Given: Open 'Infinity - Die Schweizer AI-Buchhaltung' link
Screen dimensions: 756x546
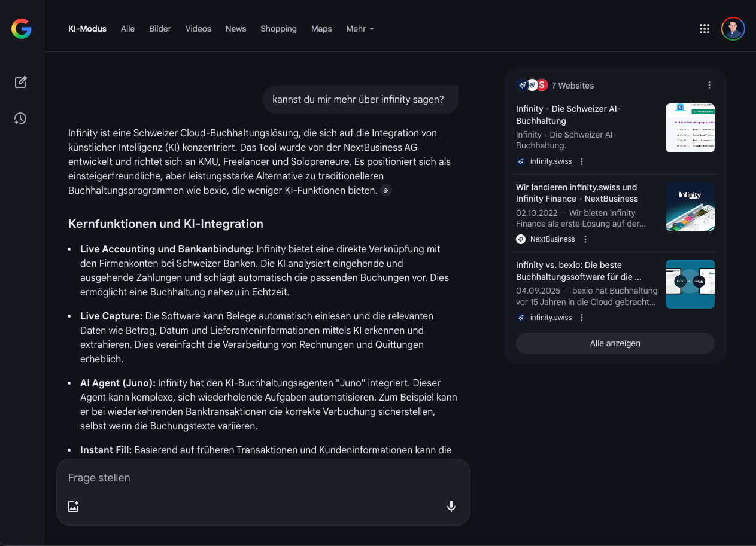Looking at the screenshot, I should [569, 115].
